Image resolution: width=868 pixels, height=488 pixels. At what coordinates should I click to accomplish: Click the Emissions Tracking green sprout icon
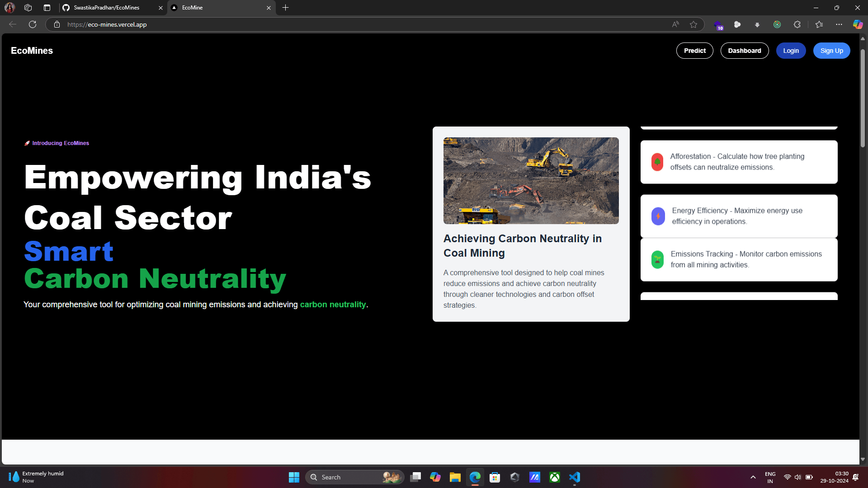coord(657,259)
